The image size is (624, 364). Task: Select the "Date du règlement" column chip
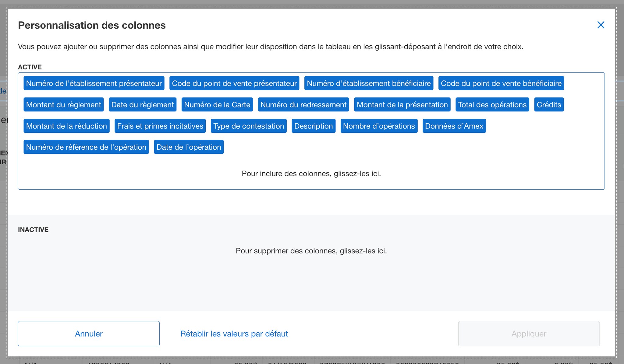142,105
